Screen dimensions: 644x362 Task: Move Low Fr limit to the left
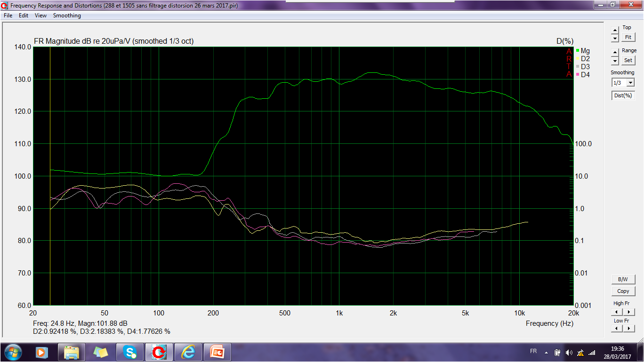click(x=617, y=329)
